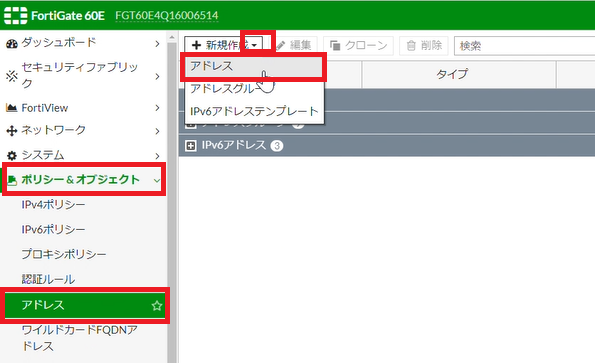The image size is (595, 363).
Task: Select アドレス from the dropdown menu
Action: pos(254,67)
